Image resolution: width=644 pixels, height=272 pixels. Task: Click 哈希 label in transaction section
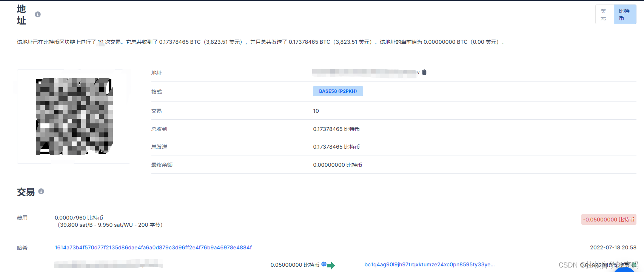tap(22, 248)
